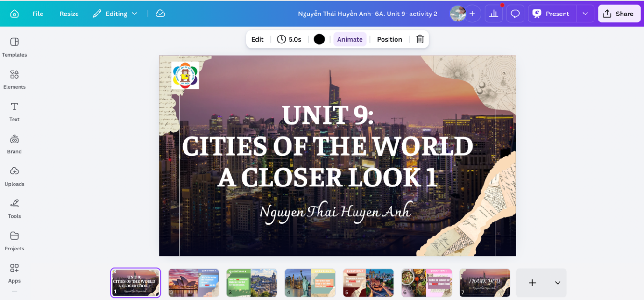This screenshot has width=644, height=300.
Task: Select the Text tool
Action: (14, 112)
